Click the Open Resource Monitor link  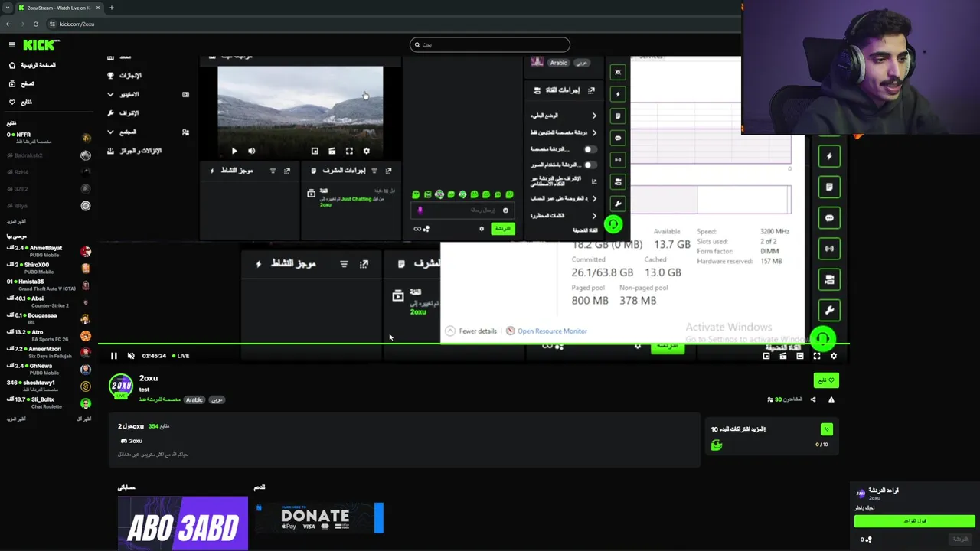click(552, 331)
